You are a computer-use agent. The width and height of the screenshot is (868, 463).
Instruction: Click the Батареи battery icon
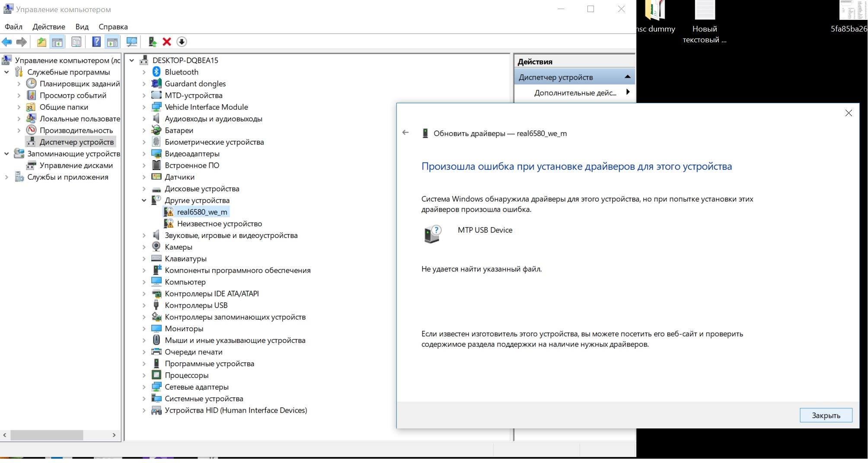[x=156, y=130]
